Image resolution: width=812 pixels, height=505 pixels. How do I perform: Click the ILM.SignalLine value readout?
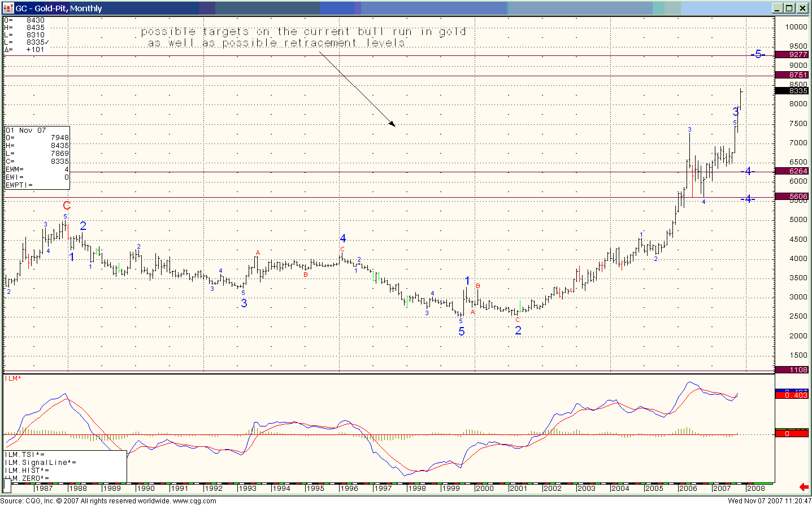40,463
